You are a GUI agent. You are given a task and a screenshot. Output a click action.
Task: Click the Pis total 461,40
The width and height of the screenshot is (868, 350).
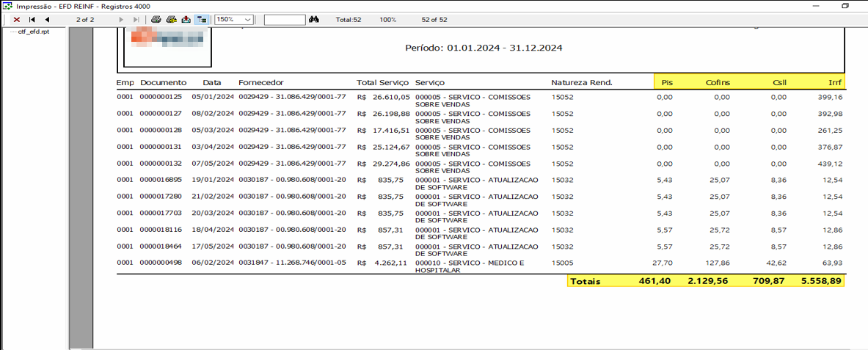click(x=655, y=281)
